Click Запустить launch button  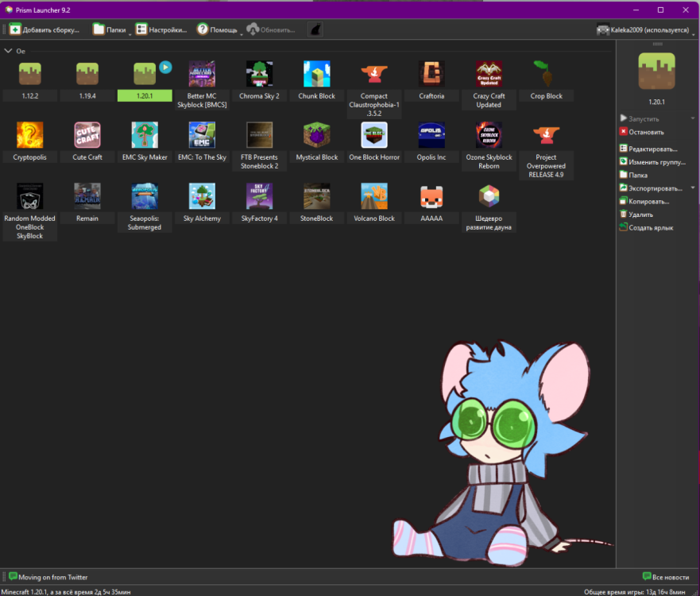(x=640, y=118)
